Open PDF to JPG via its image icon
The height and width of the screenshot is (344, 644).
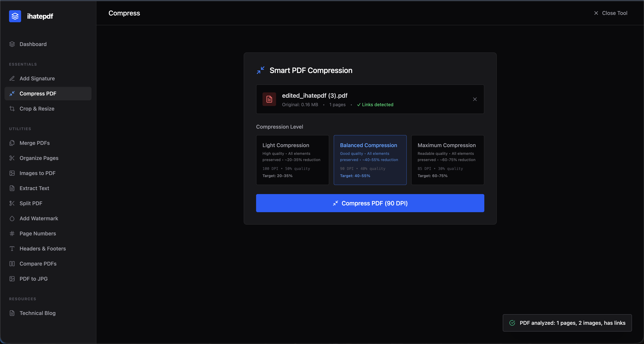pos(12,279)
